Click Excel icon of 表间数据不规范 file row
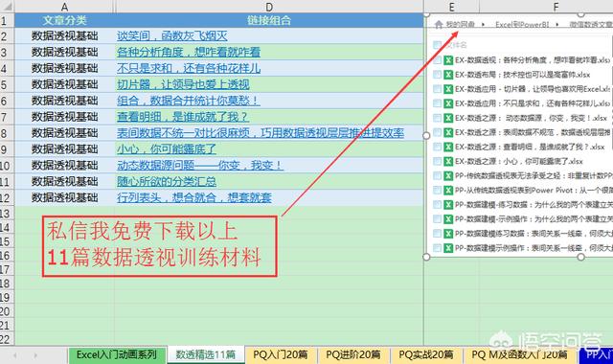The image size is (613, 364). [448, 132]
